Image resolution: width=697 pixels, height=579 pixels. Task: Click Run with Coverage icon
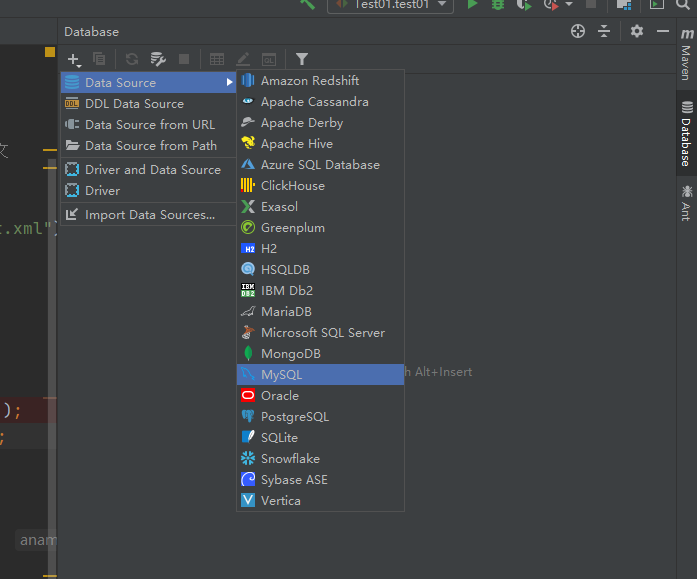click(524, 4)
